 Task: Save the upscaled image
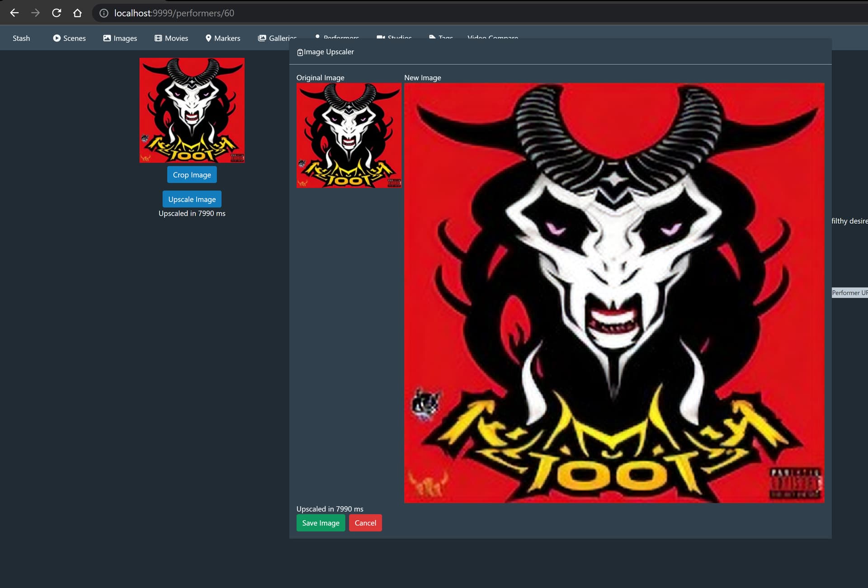[321, 523]
